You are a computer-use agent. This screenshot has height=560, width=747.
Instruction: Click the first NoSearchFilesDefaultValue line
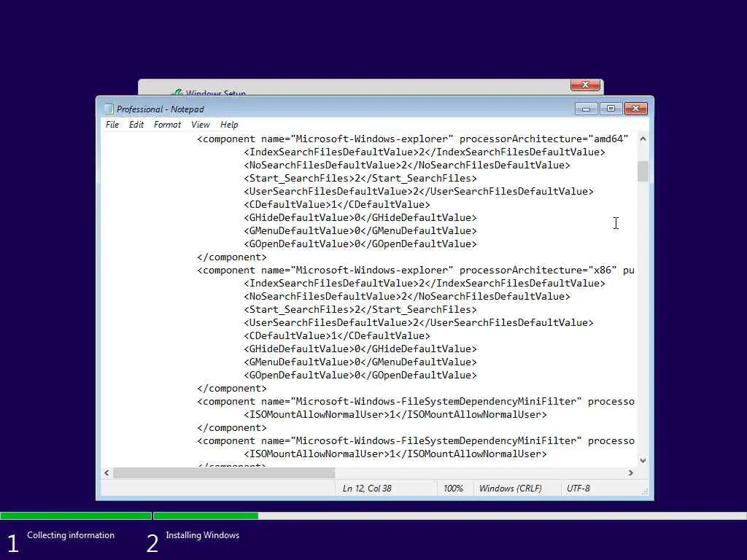tap(407, 166)
